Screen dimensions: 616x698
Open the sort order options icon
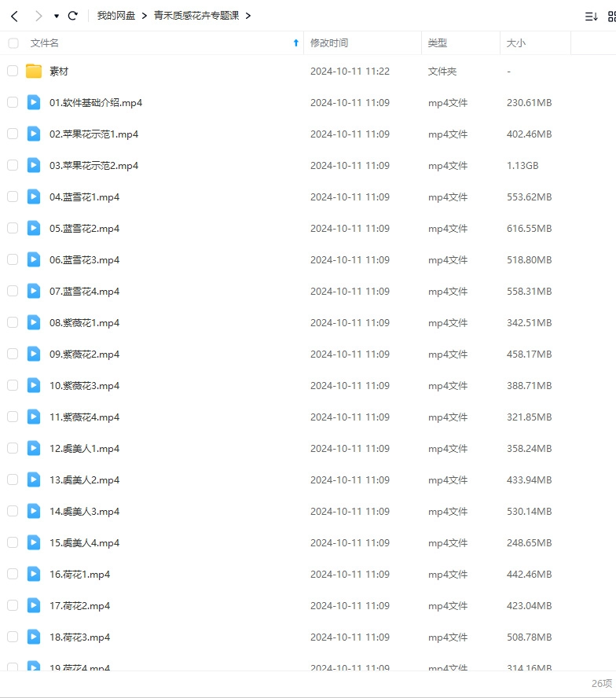click(591, 16)
